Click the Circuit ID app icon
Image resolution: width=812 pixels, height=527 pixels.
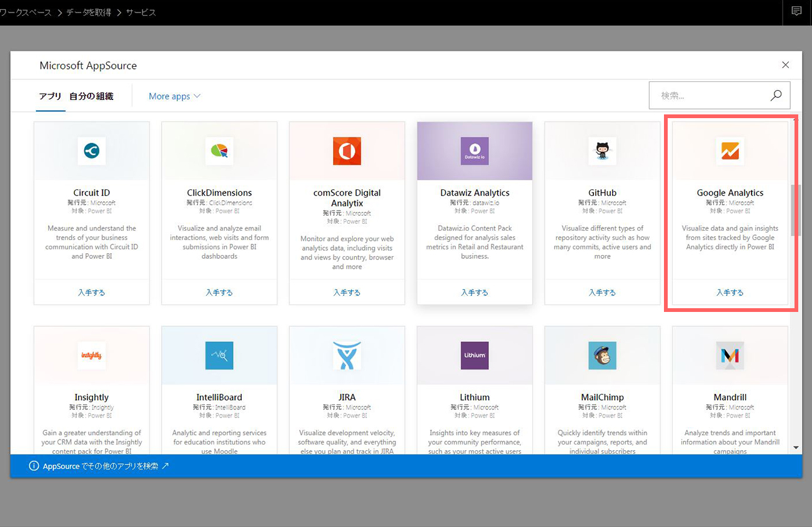pyautogui.click(x=92, y=151)
